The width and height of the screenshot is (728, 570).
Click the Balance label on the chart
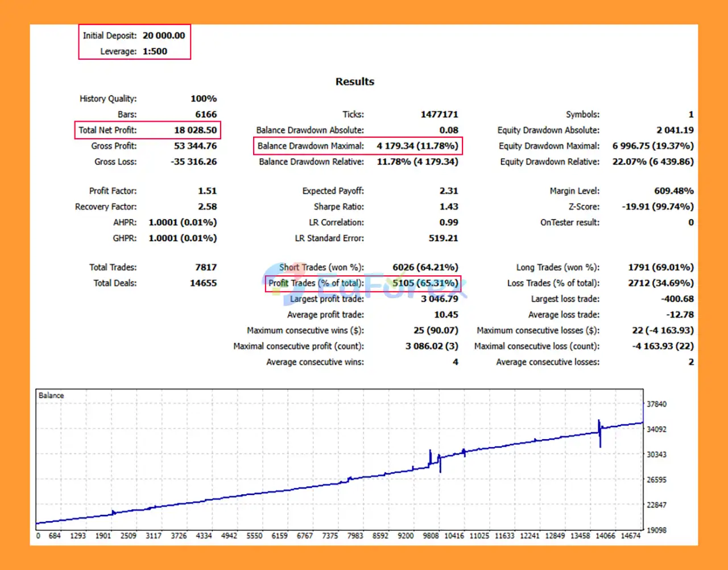point(51,395)
